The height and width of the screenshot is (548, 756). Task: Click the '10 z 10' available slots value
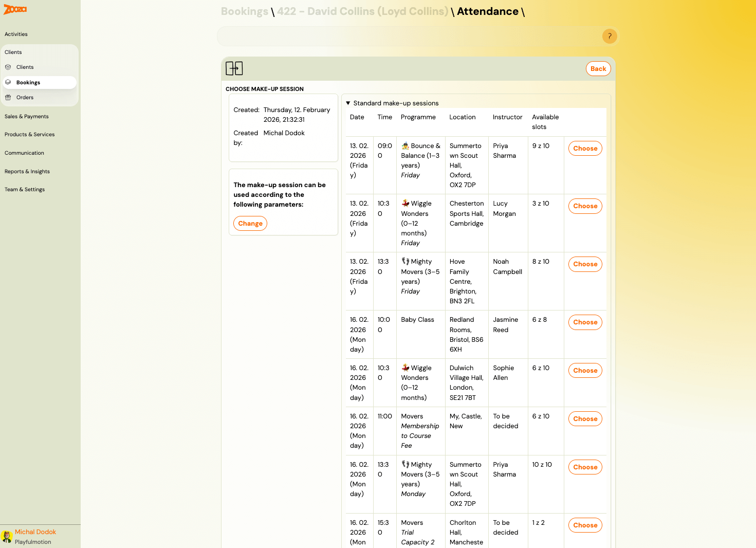point(542,465)
